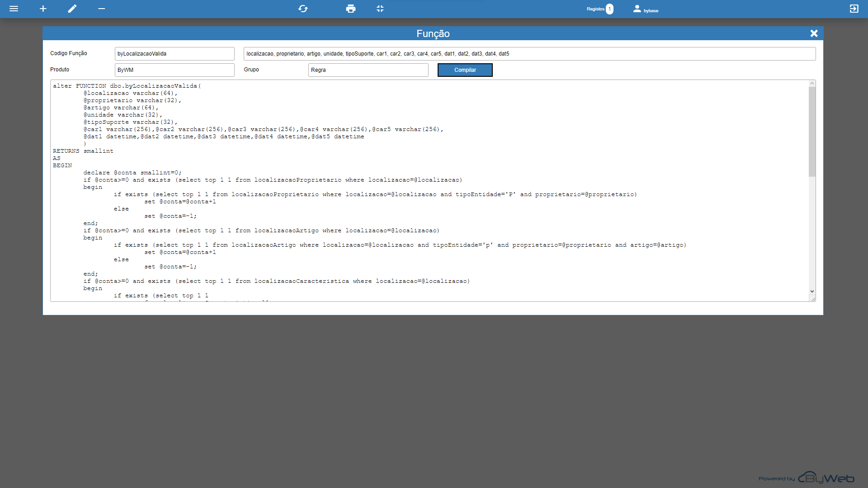Focus the Produto field containing ByWM
The image size is (868, 488).
pyautogui.click(x=175, y=70)
